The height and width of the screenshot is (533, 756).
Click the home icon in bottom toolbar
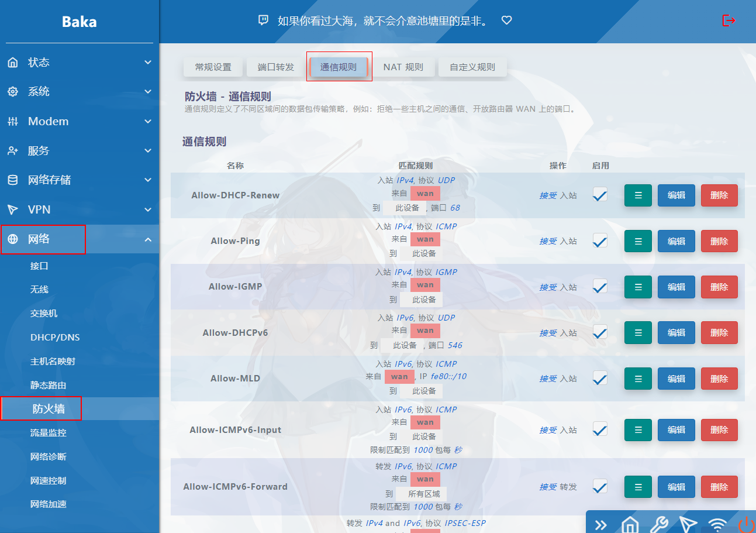pyautogui.click(x=630, y=524)
